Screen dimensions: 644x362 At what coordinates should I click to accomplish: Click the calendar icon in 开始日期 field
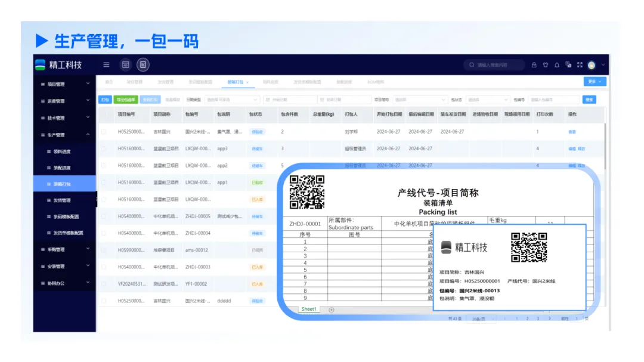[x=268, y=100]
